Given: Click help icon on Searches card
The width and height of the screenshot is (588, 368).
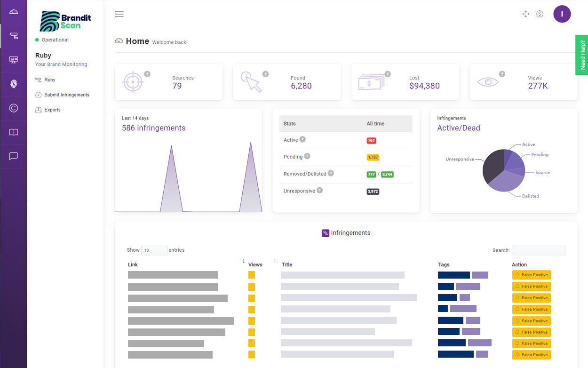Looking at the screenshot, I should coord(147,74).
